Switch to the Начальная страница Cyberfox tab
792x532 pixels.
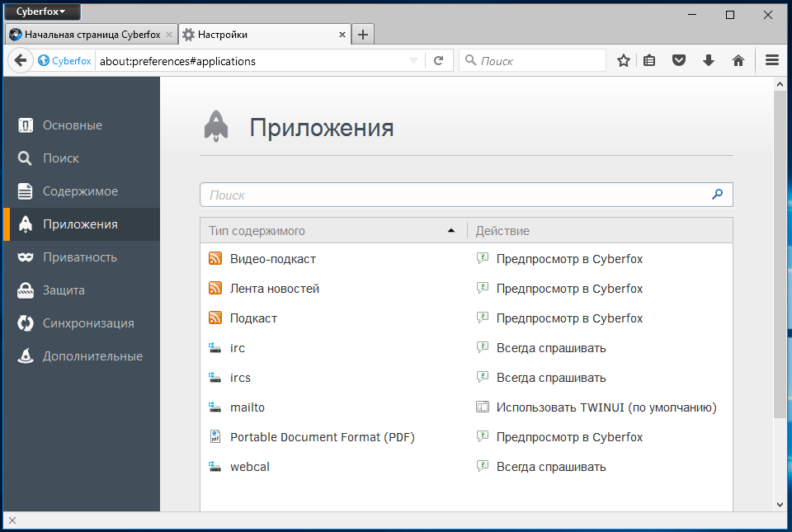click(92, 35)
